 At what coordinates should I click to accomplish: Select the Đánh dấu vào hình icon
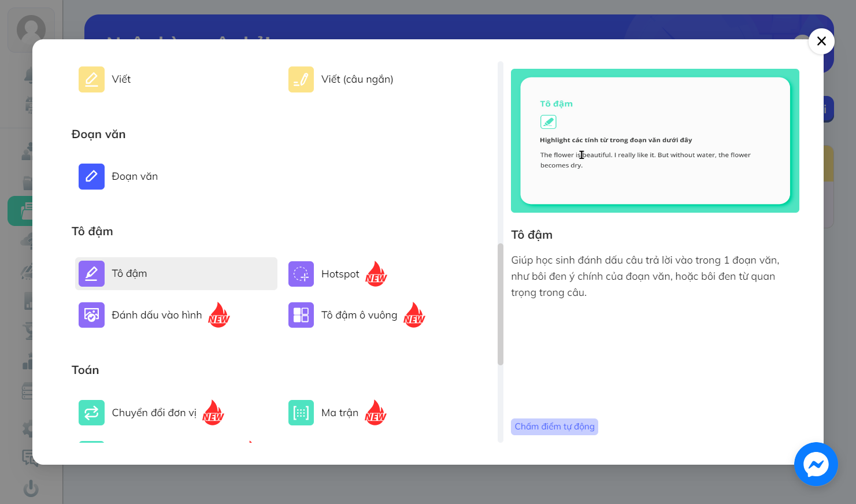[91, 315]
